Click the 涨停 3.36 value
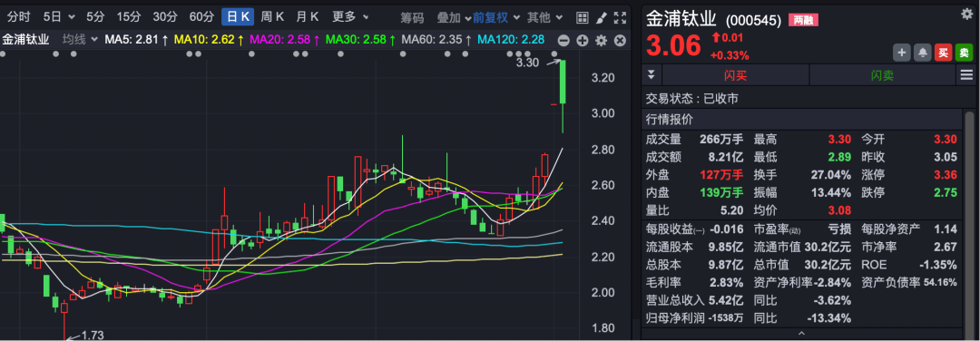This screenshot has width=980, height=341. click(945, 175)
